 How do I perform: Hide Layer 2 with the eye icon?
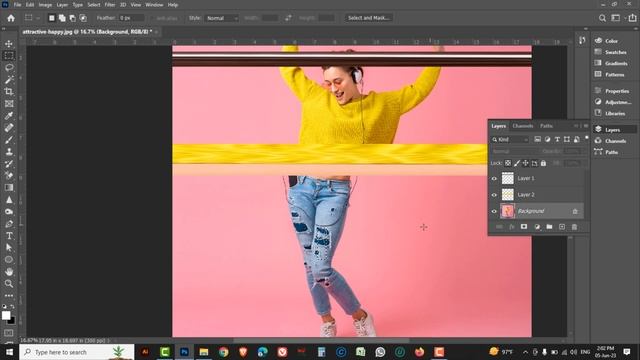(494, 195)
